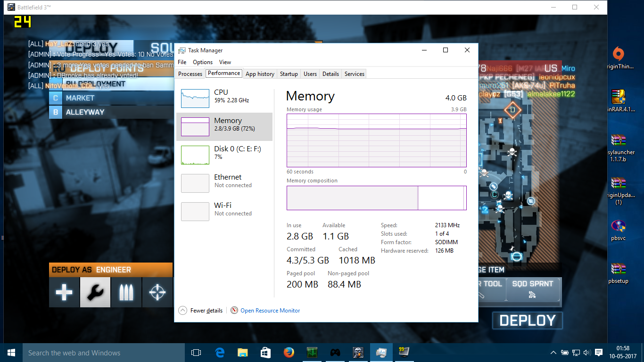Open Task View on the taskbar
The width and height of the screenshot is (644, 362).
(x=196, y=353)
